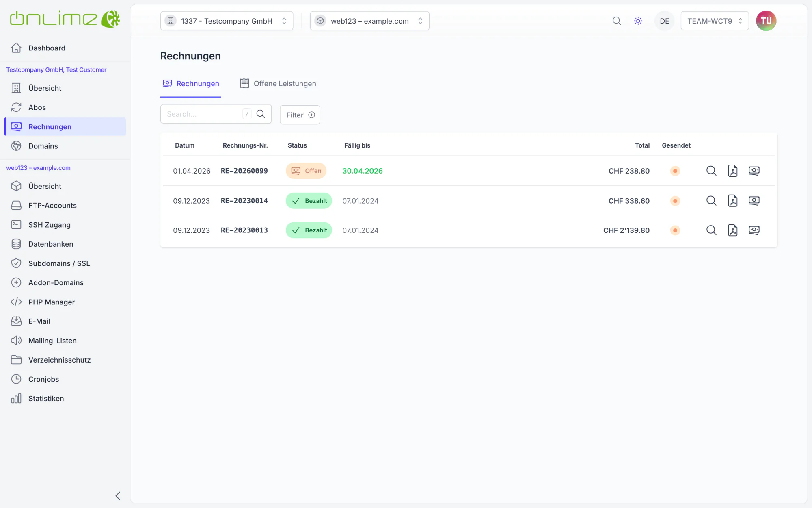Viewport: 812px width, 508px height.
Task: Switch language via DE button
Action: (x=664, y=21)
